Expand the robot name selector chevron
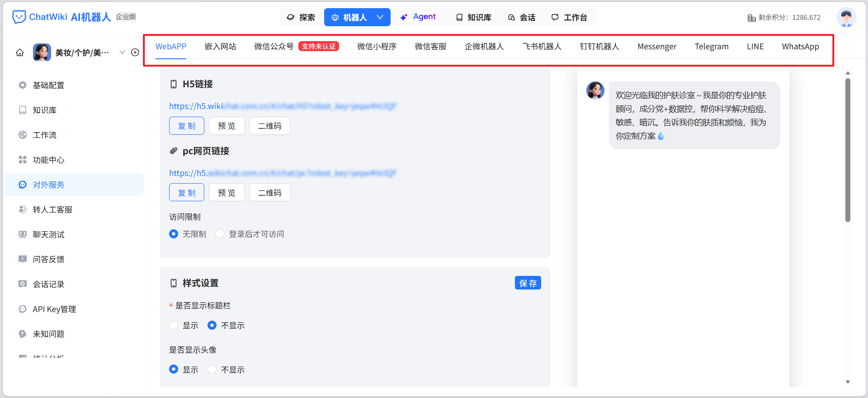Screen dimensions: 868x398 point(122,52)
